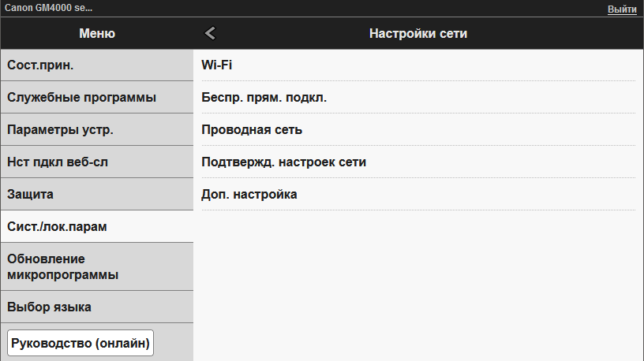This screenshot has height=361, width=644.
Task: Open the Защита menu section
Action: pyautogui.click(x=96, y=194)
